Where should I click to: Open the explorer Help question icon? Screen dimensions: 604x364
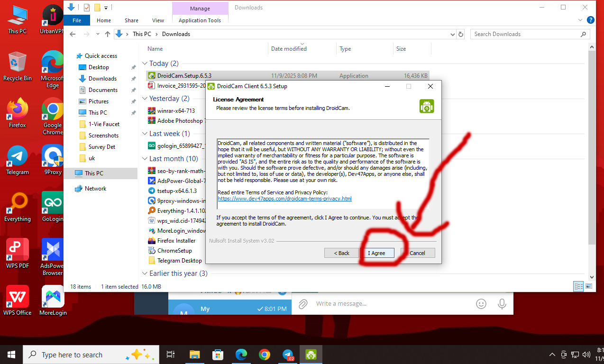(590, 20)
